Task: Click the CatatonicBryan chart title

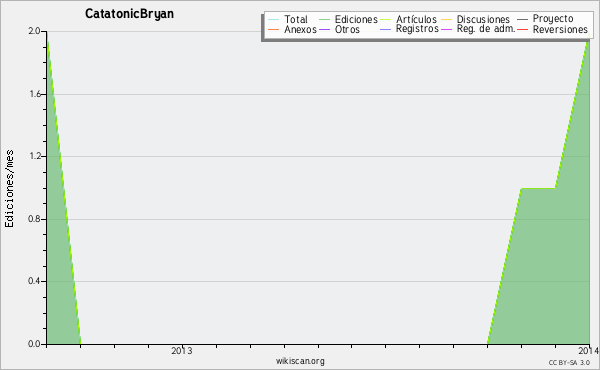Action: click(129, 14)
